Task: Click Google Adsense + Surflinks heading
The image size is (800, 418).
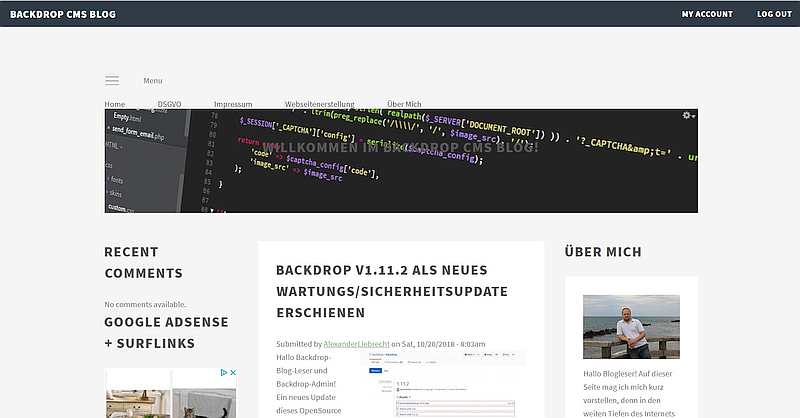Action: [x=166, y=333]
